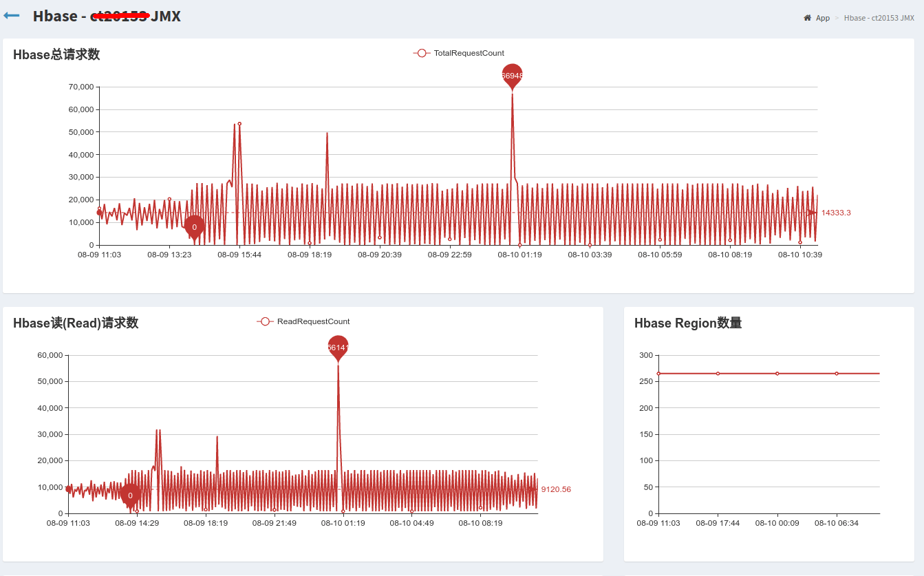The width and height of the screenshot is (924, 576).
Task: Click the 66946 max marker pin
Action: (x=513, y=76)
